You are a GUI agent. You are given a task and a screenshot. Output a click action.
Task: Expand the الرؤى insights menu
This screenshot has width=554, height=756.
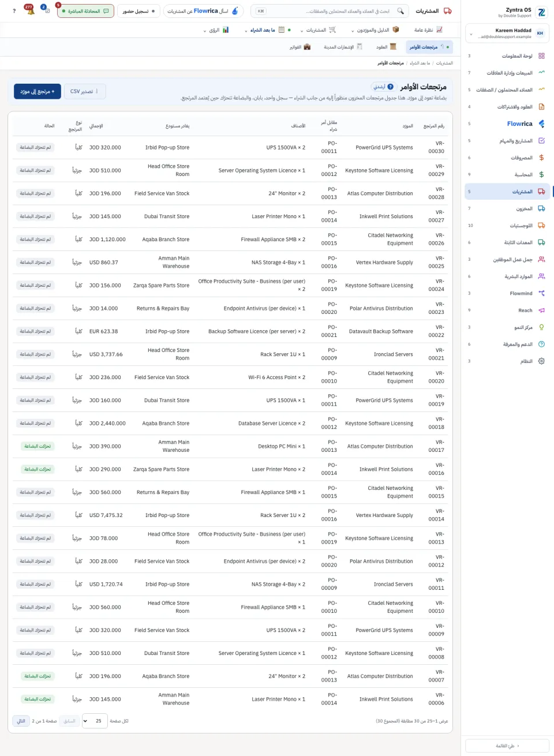click(216, 30)
